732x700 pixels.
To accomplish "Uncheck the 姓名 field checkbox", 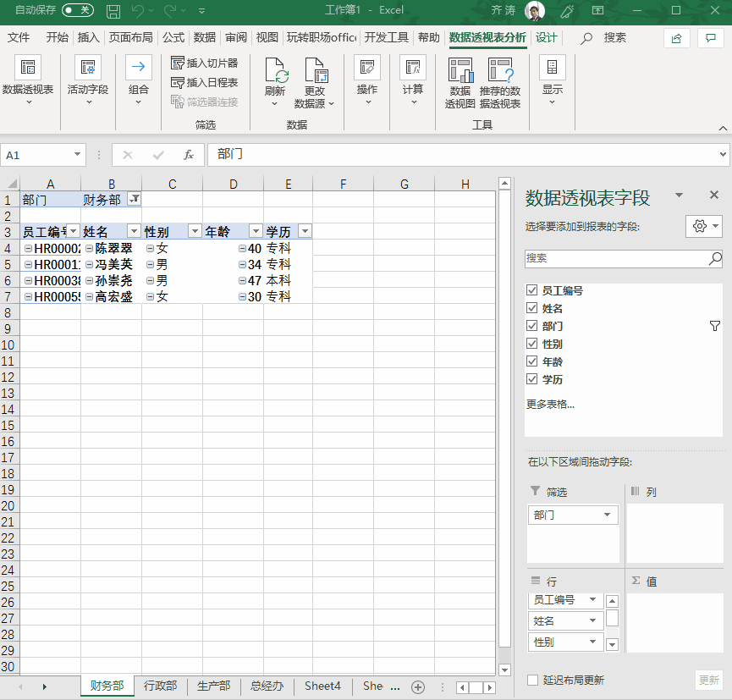I will click(x=531, y=308).
